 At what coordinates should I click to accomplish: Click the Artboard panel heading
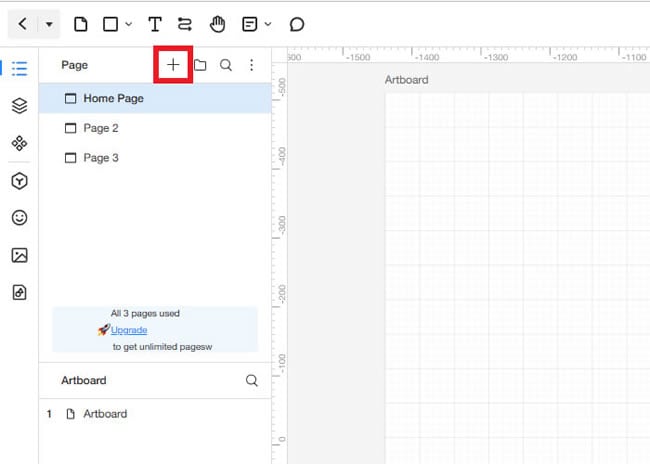(x=84, y=380)
